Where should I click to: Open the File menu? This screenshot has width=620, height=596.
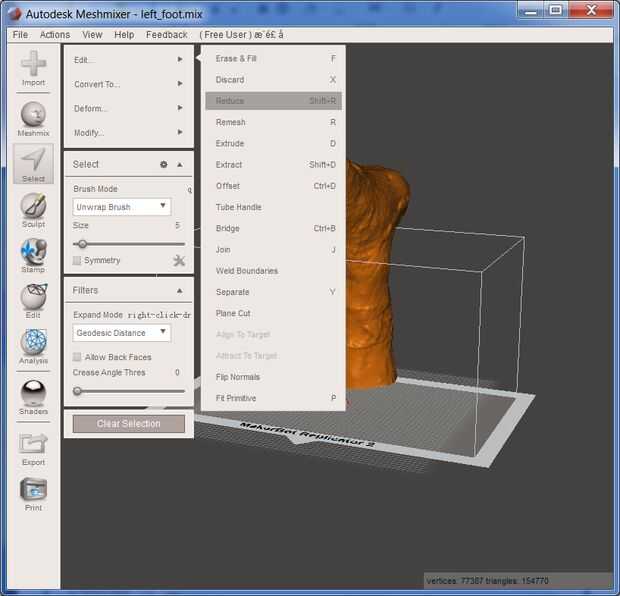tap(20, 35)
